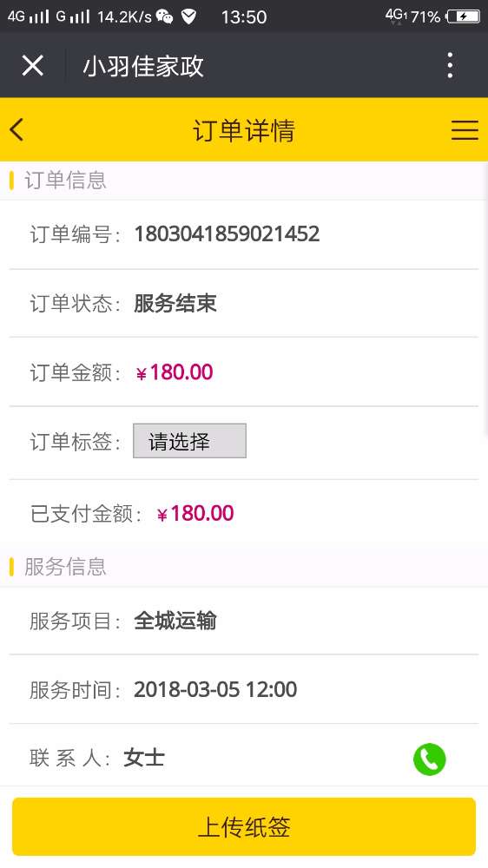Call the contact with the green phone icon

tap(429, 759)
